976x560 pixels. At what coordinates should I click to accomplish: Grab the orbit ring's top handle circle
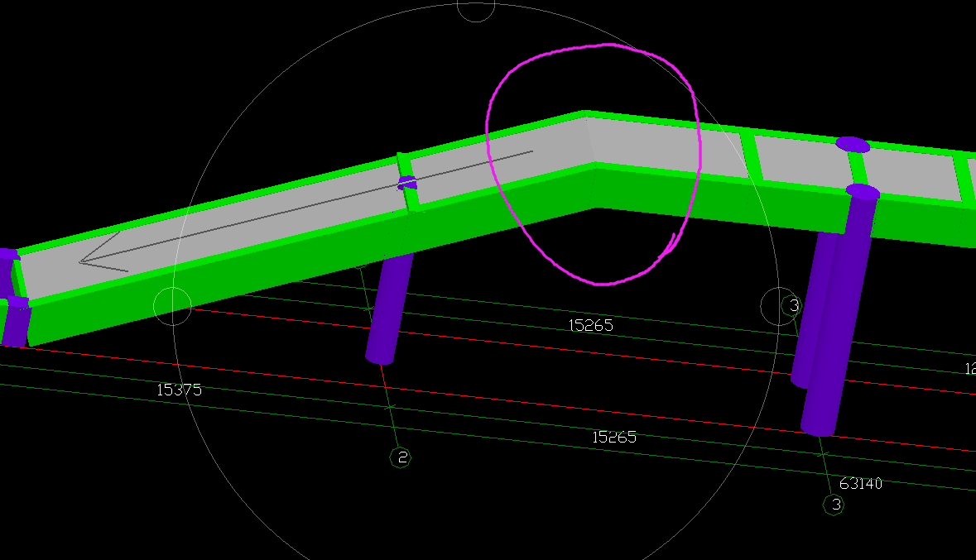coord(476,5)
